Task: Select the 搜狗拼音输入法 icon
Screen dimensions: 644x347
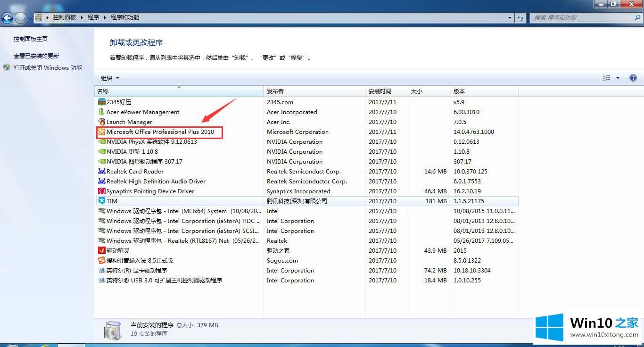Action: pyautogui.click(x=101, y=260)
